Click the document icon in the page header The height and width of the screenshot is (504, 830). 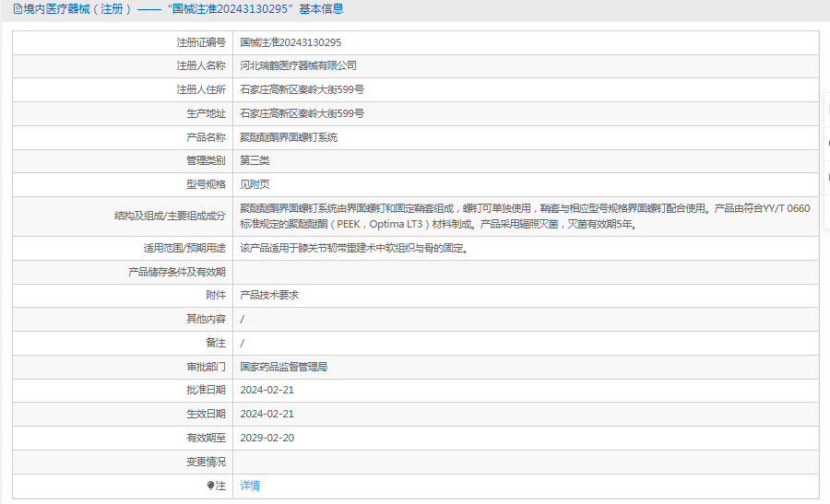(x=18, y=9)
